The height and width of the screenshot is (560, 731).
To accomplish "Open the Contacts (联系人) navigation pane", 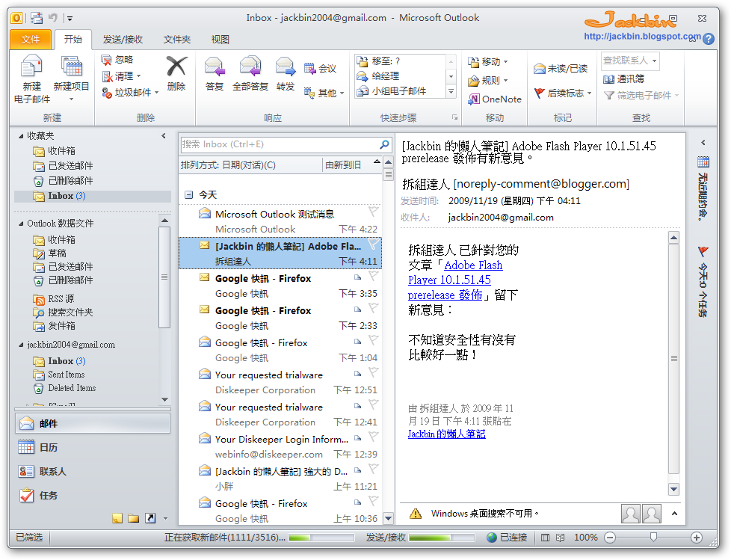I will [93, 472].
